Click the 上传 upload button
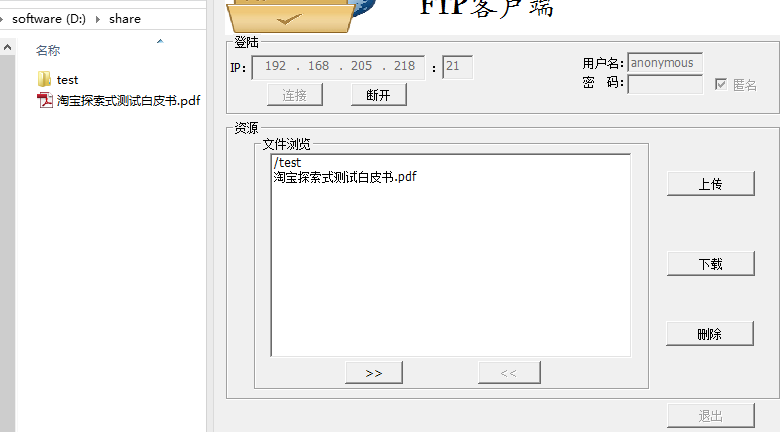Screen dimensions: 780x432 [710, 184]
